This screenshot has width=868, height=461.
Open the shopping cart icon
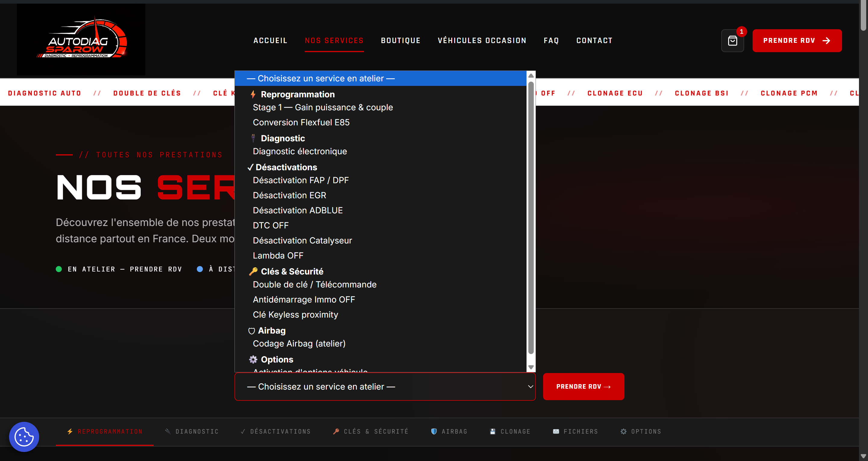[732, 41]
